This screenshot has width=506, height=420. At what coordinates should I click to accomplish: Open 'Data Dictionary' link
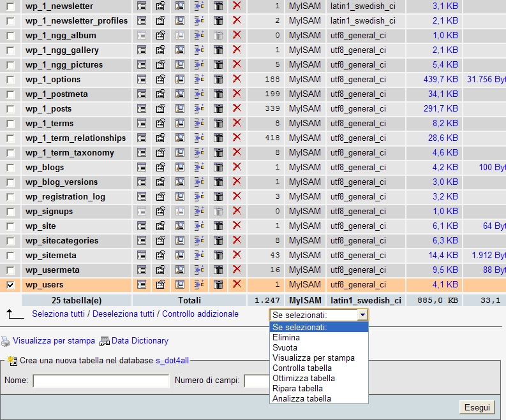coord(140,341)
